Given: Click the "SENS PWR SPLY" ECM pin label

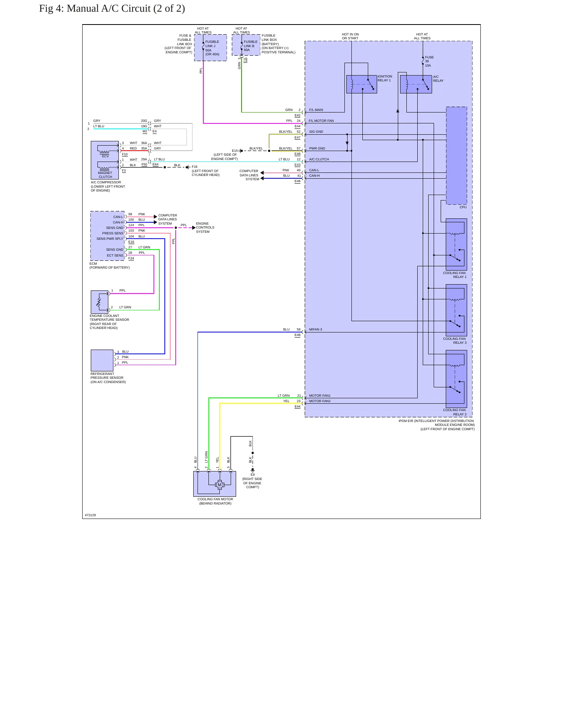Looking at the screenshot, I should click(x=110, y=239).
